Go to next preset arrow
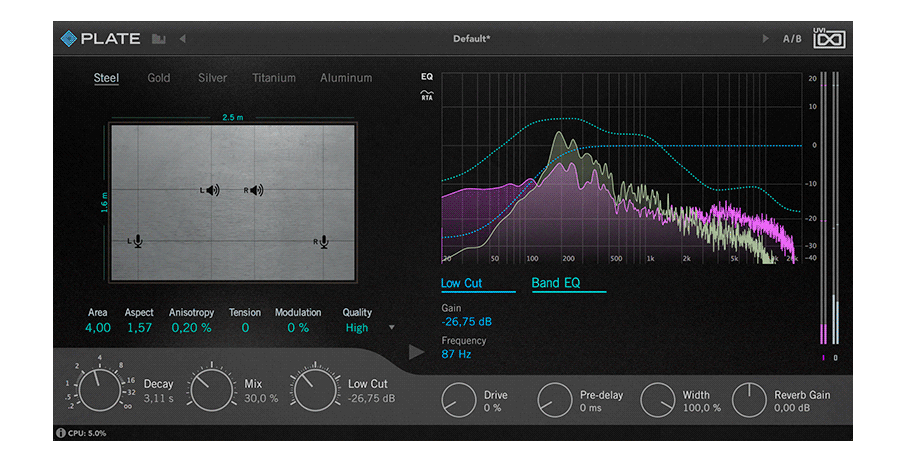900x463 pixels. pyautogui.click(x=765, y=38)
